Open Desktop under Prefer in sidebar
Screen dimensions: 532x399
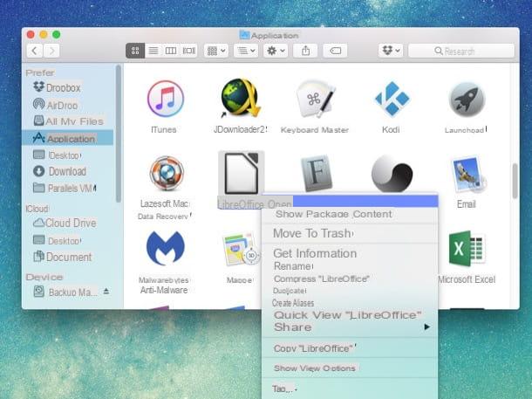[x=68, y=155]
